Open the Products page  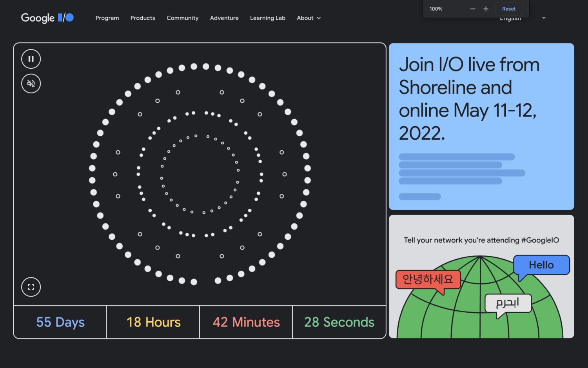[143, 18]
